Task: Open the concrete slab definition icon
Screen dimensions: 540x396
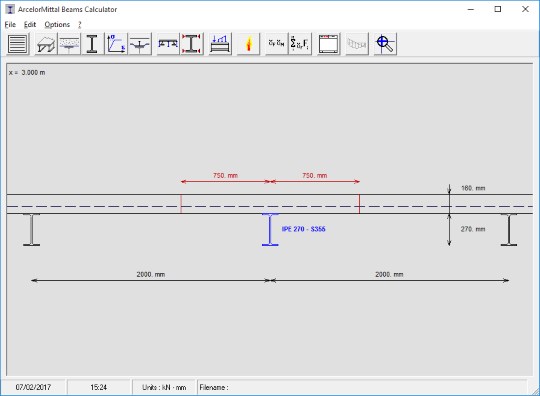Action: pos(69,44)
